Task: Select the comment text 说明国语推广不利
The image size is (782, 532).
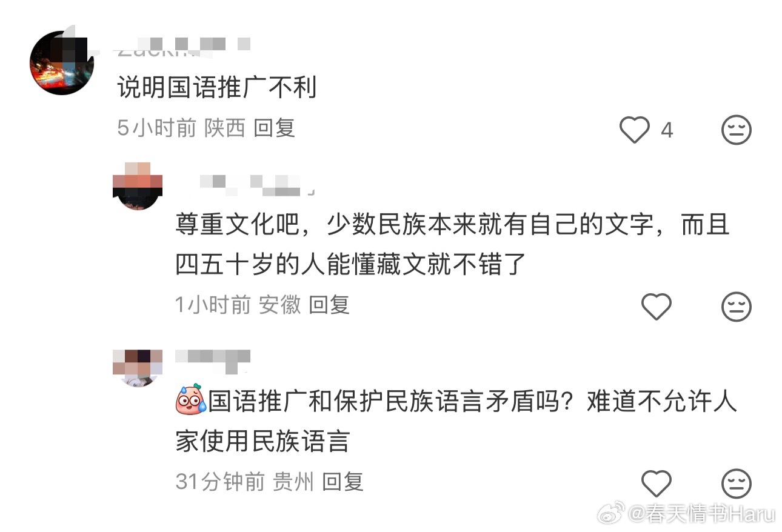Action: [x=217, y=89]
